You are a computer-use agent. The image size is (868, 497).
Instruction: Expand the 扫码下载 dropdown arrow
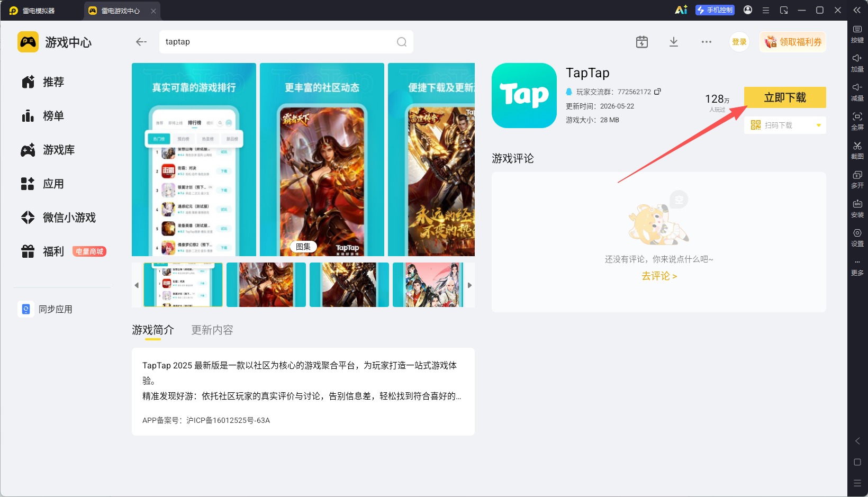click(819, 125)
